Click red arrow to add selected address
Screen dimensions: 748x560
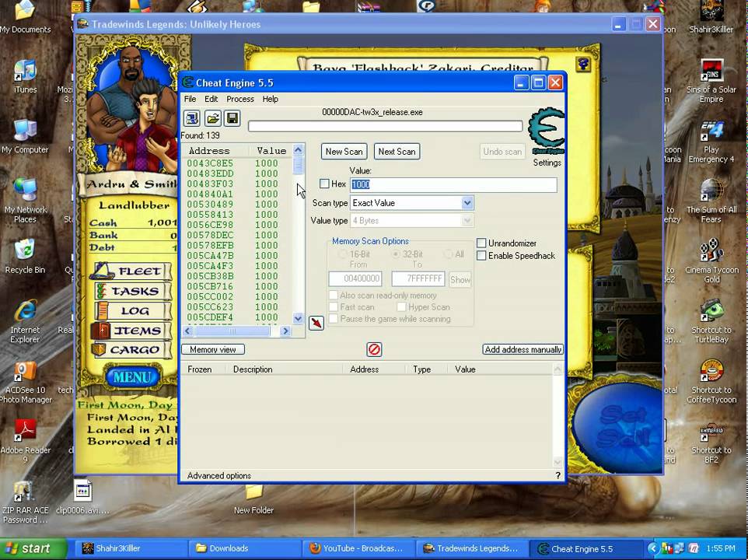316,323
